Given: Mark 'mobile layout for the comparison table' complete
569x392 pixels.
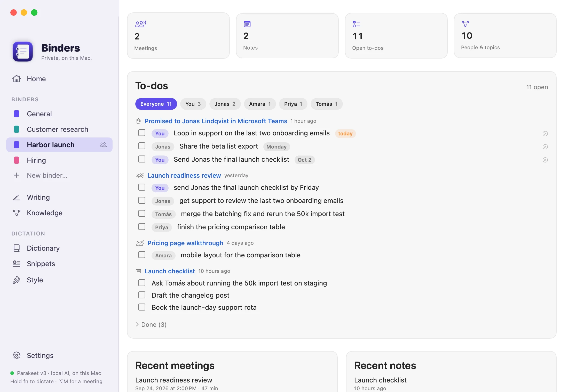Looking at the screenshot, I should click(x=142, y=255).
